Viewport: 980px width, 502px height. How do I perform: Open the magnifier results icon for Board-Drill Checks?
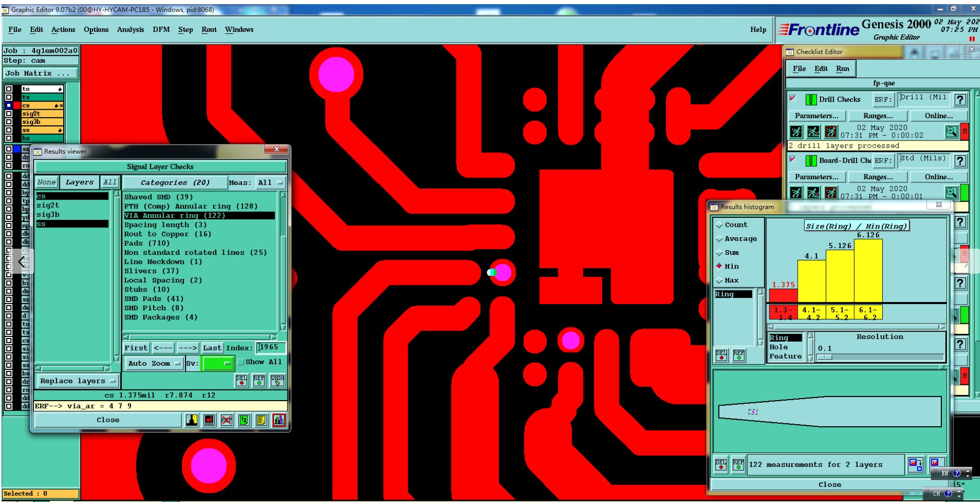point(951,193)
